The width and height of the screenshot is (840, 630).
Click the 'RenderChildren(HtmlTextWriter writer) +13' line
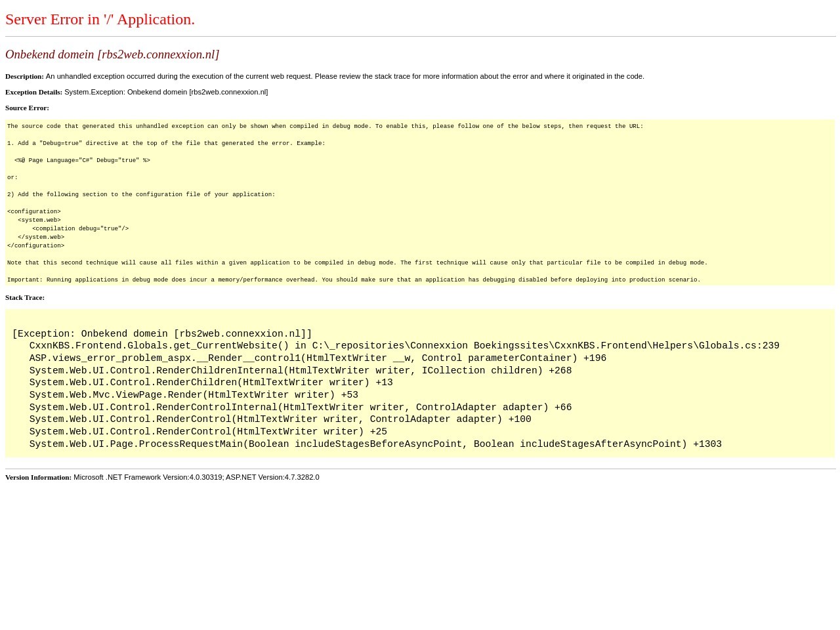211,383
